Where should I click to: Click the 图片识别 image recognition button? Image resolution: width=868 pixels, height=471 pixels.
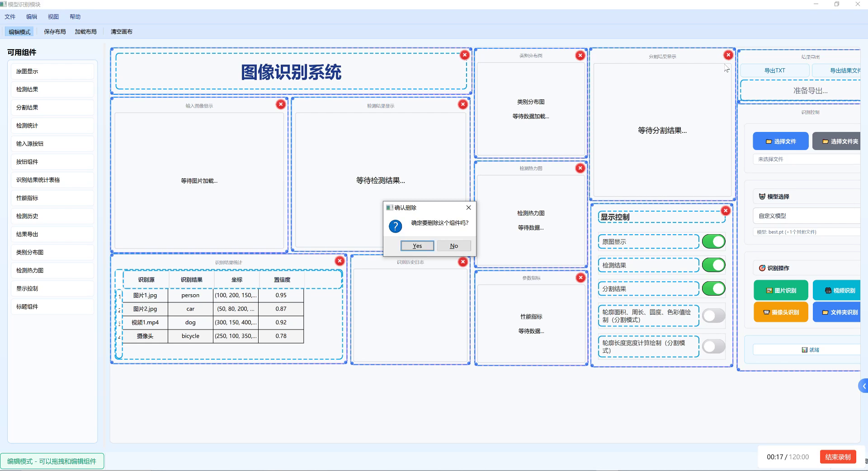(x=780, y=290)
